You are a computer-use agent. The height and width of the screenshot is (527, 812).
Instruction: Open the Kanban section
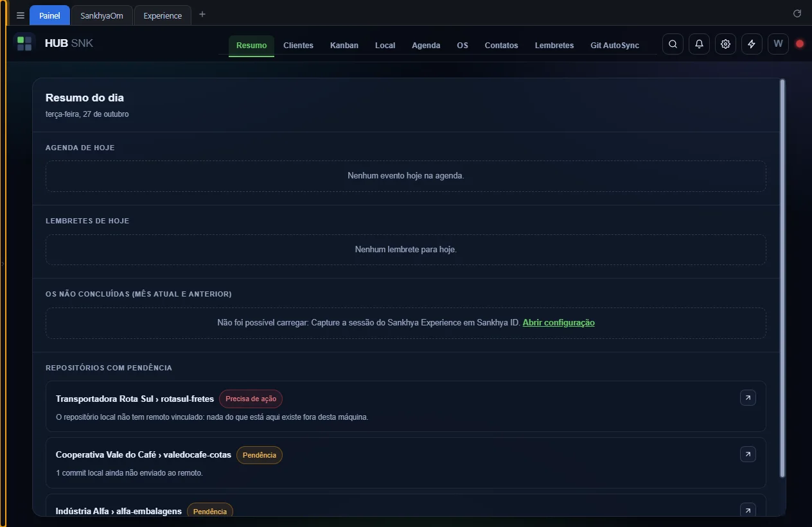(x=344, y=46)
